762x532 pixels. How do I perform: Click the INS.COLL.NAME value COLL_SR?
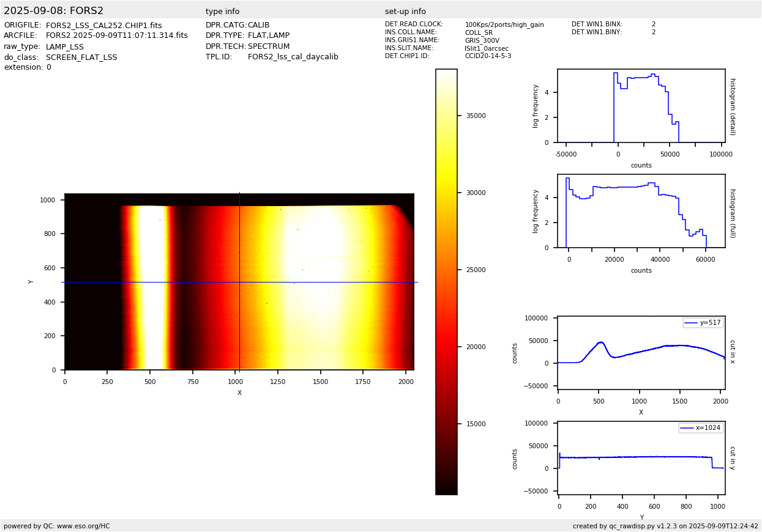click(479, 33)
